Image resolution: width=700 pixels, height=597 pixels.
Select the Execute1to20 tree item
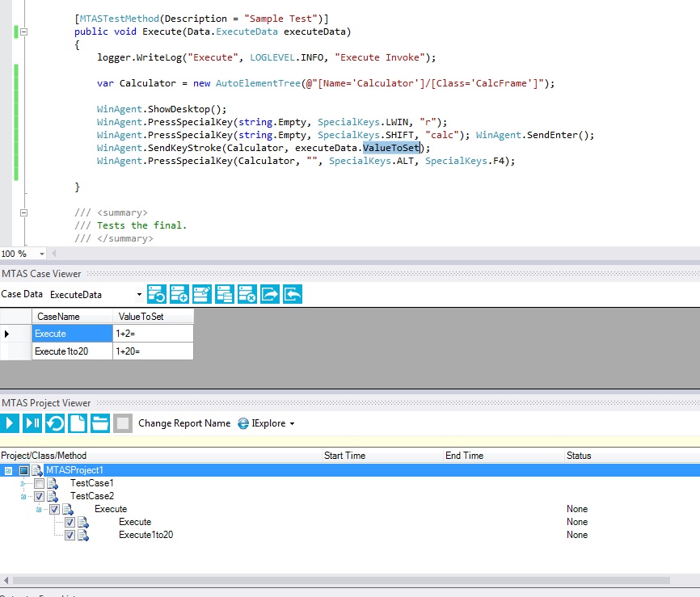pyautogui.click(x=146, y=535)
